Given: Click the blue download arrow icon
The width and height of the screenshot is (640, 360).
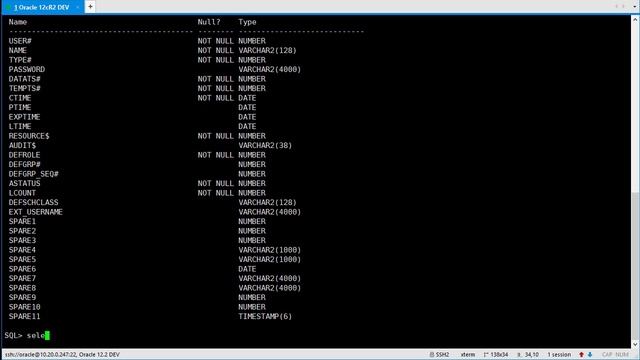Looking at the screenshot, I should 590,355.
